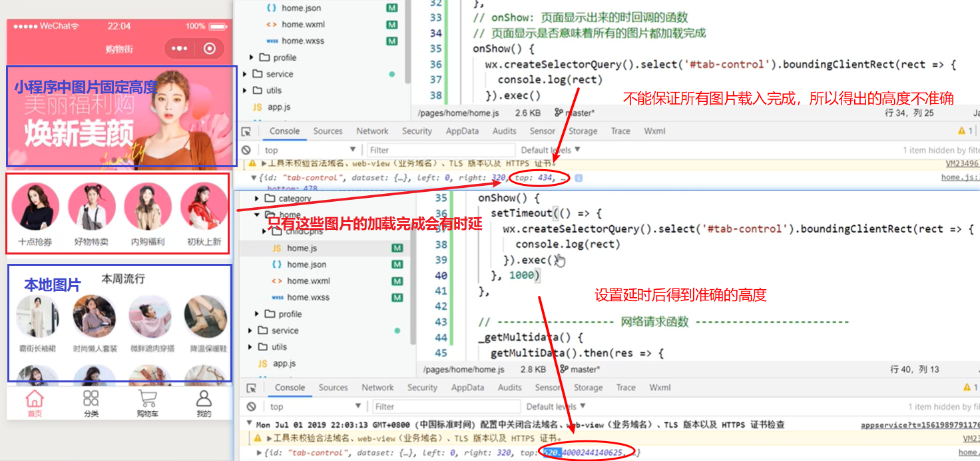Collapse the Mon Jul 01 2019 log group
This screenshot has height=461, width=980.
pos(249,423)
